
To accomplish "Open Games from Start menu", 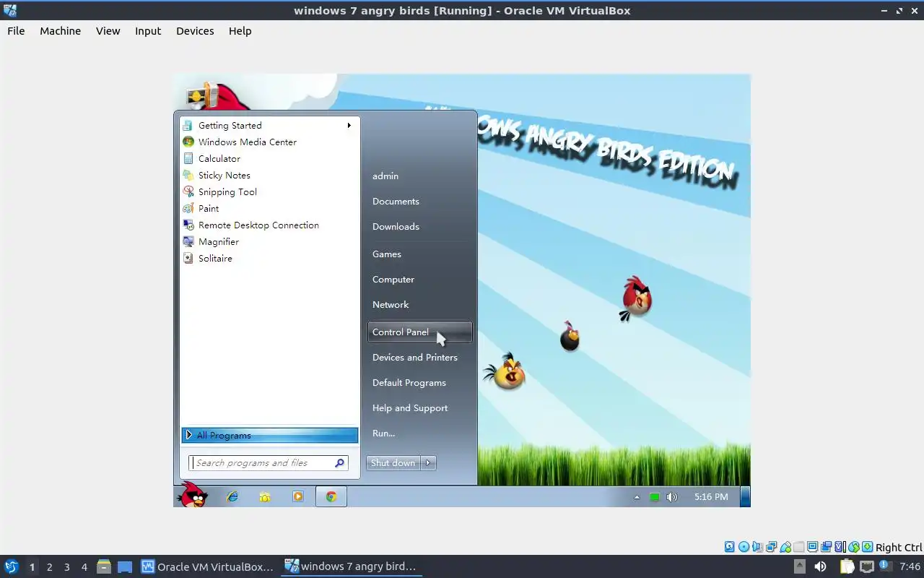I will coord(419,254).
